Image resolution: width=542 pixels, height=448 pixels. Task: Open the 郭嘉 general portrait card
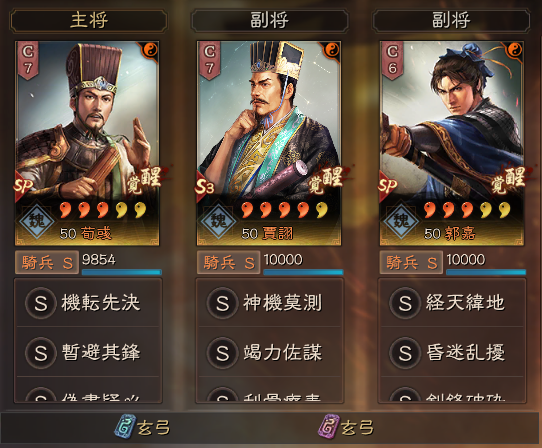pos(452,143)
